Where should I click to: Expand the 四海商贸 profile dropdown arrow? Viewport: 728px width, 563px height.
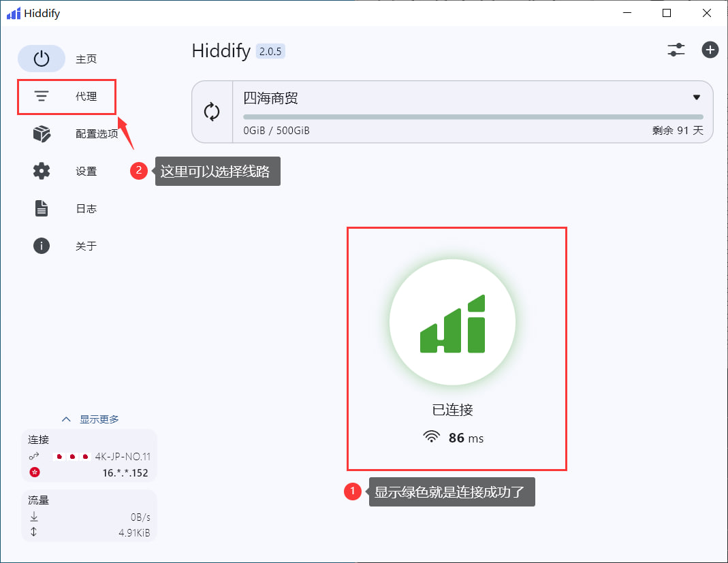(x=696, y=97)
